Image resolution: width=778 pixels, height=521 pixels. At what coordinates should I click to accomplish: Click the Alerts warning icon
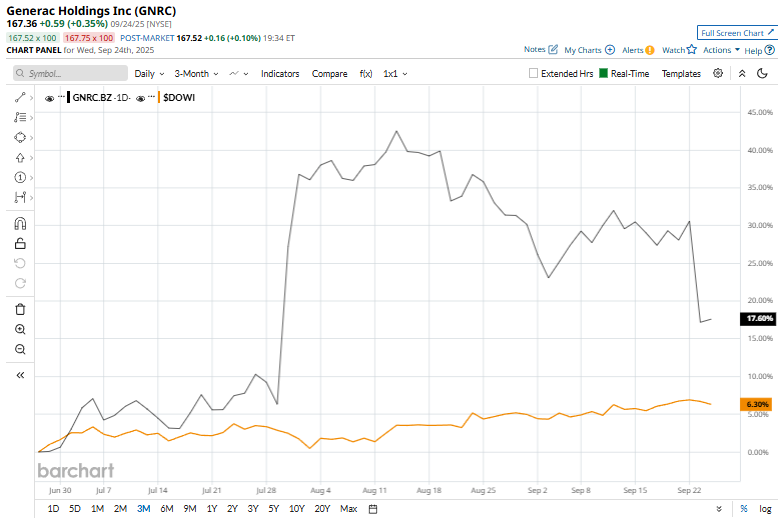click(x=650, y=50)
